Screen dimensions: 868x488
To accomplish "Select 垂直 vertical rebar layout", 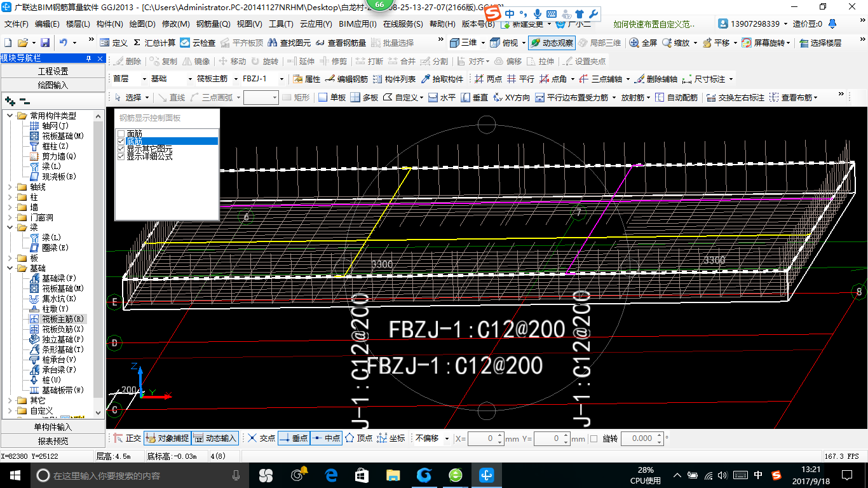I will coord(475,97).
